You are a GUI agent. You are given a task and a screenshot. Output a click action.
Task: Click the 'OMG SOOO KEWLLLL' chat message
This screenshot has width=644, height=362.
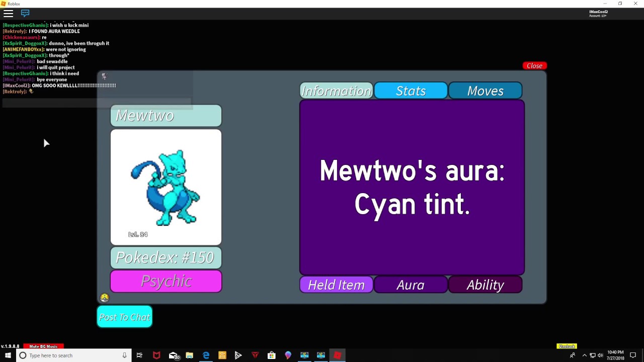click(x=74, y=85)
